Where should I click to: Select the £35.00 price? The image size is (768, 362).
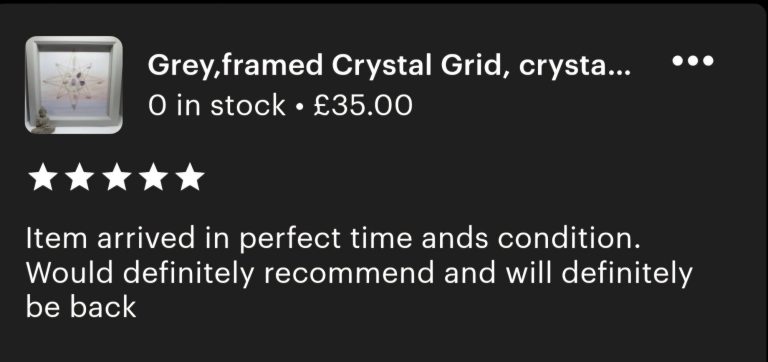click(362, 105)
